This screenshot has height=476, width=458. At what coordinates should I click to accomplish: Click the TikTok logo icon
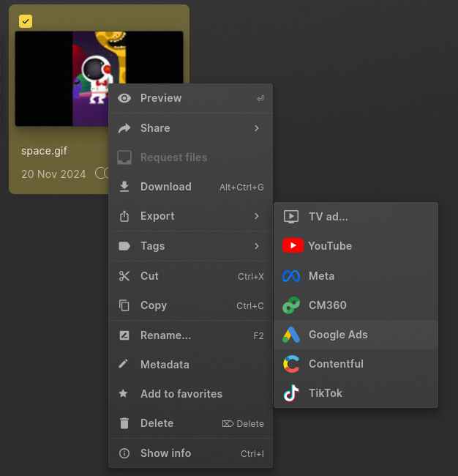291,393
